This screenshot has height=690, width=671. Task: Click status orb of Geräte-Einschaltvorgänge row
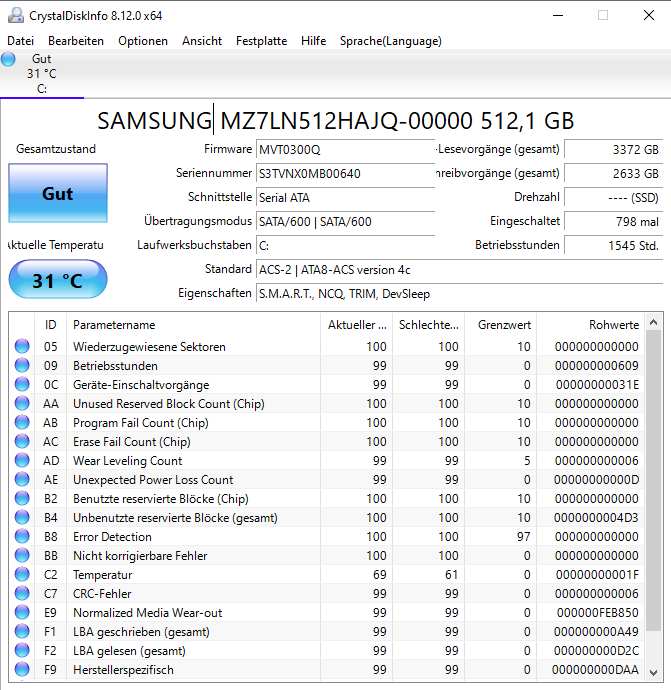[22, 384]
